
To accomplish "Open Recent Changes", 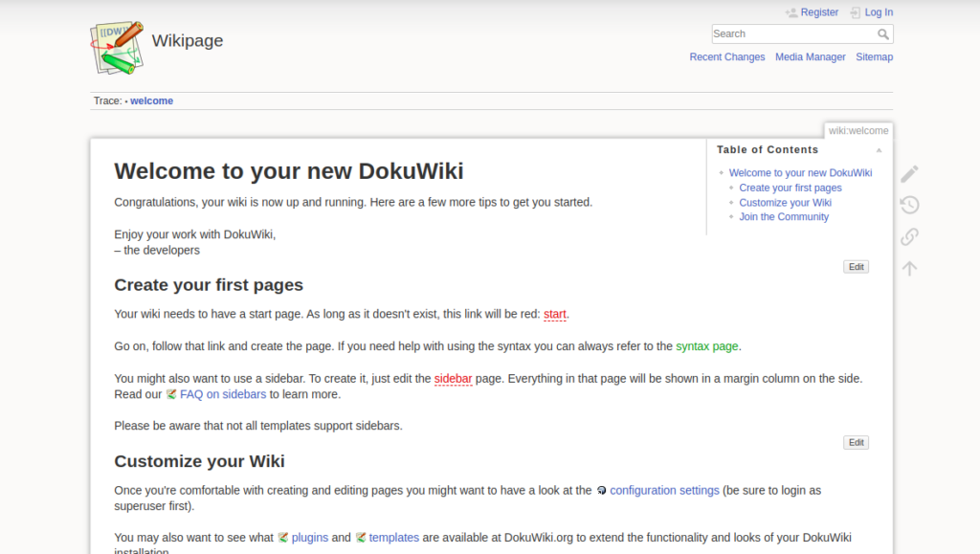I will pyautogui.click(x=727, y=56).
